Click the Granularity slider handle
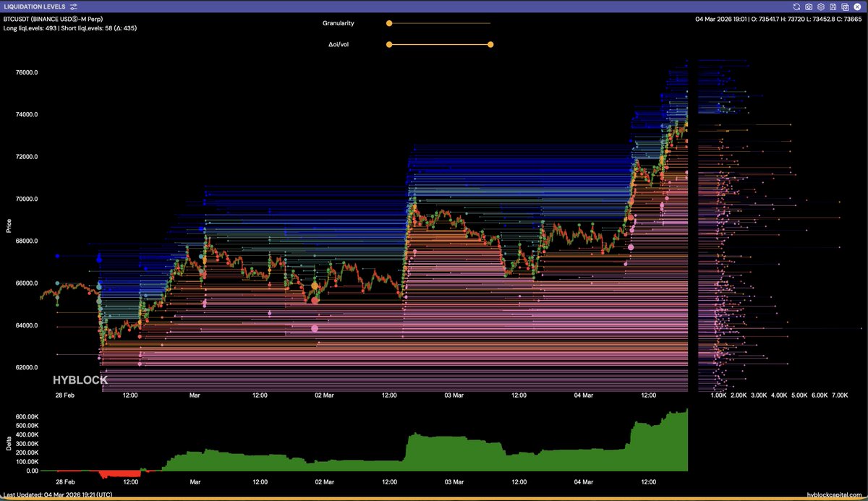This screenshot has width=868, height=501. (x=389, y=23)
